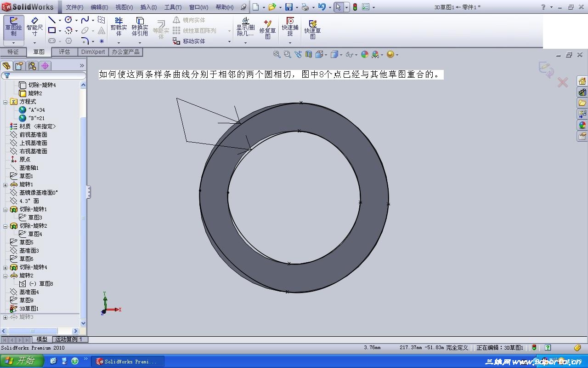Select the Line sketch tool
This screenshot has height=368, width=588.
52,20
